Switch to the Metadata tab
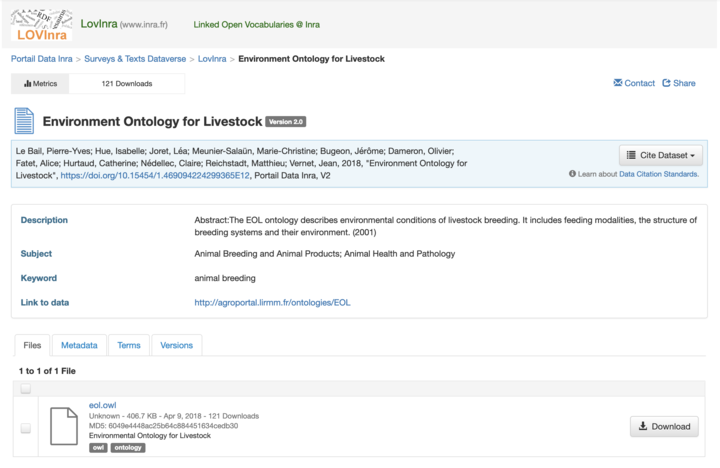 (79, 345)
